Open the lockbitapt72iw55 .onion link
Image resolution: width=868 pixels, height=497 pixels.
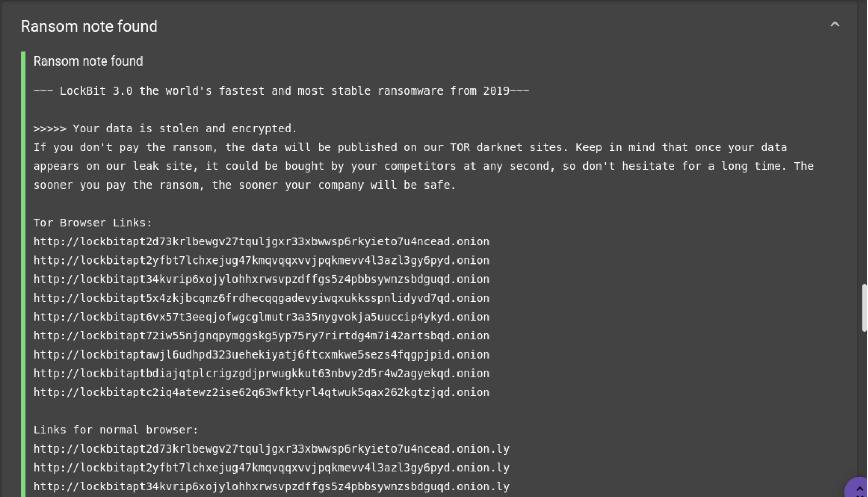pyautogui.click(x=261, y=336)
